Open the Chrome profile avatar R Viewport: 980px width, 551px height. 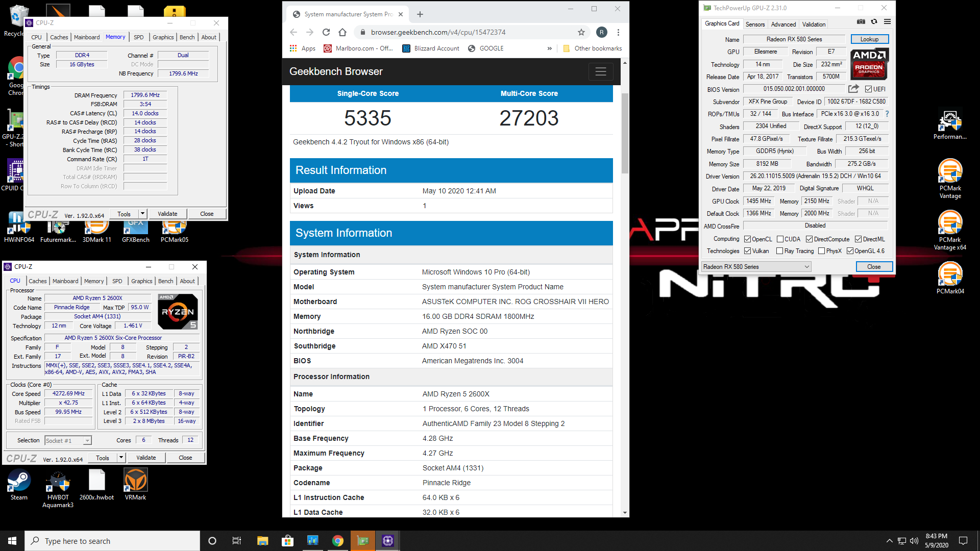point(602,32)
